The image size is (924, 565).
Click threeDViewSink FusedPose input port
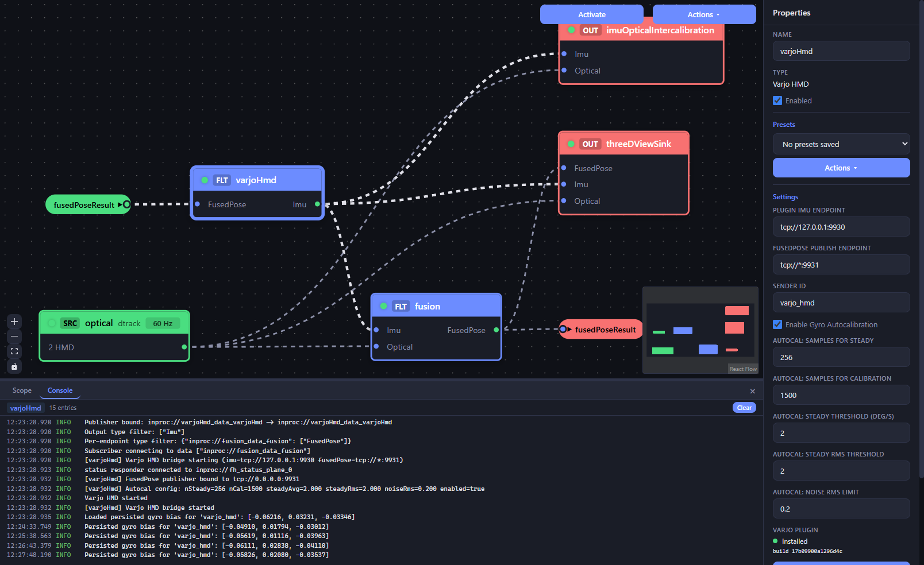[564, 168]
